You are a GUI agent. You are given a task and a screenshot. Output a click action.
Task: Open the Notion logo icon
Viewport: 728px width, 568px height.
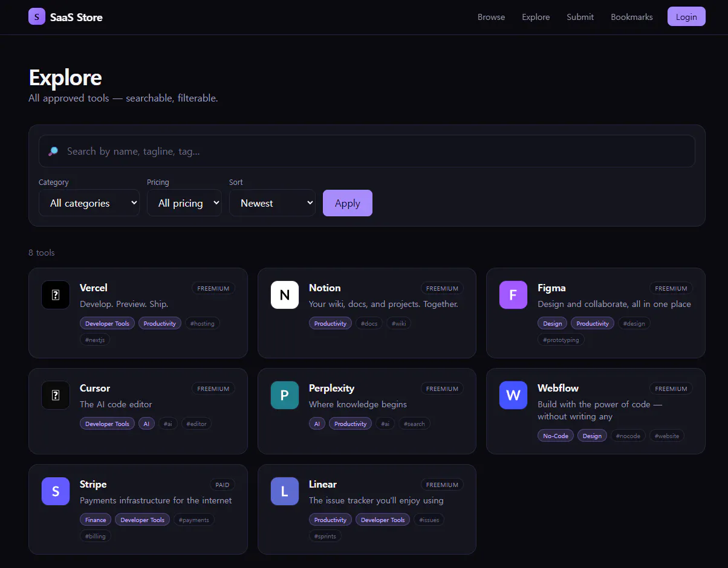point(285,295)
